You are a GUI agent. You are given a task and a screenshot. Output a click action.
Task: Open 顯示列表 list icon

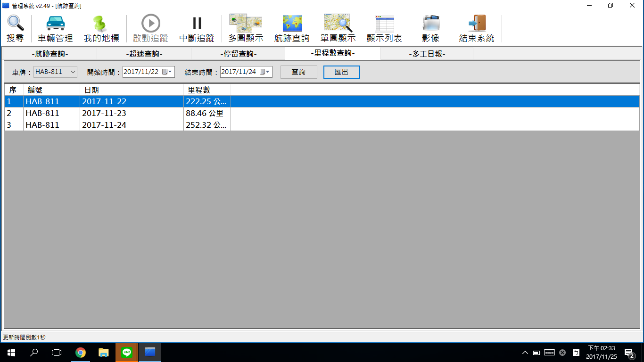(x=384, y=28)
